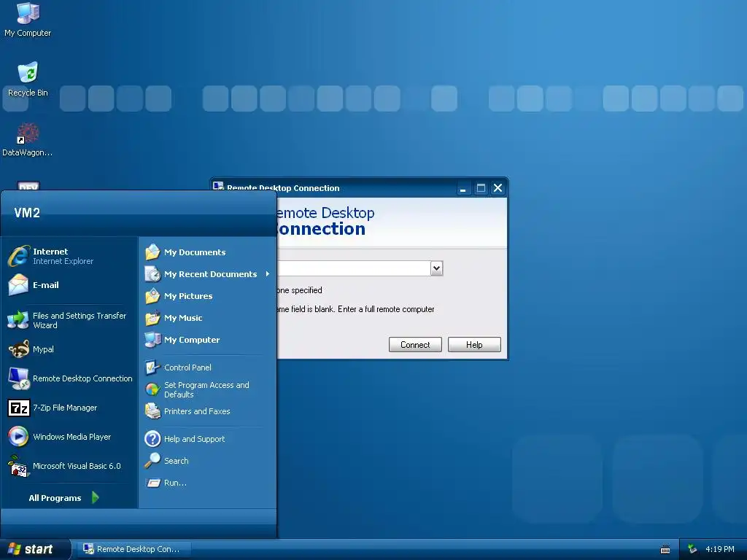Click the network tray icon near clock
This screenshot has height=560, width=747.
pyautogui.click(x=692, y=549)
